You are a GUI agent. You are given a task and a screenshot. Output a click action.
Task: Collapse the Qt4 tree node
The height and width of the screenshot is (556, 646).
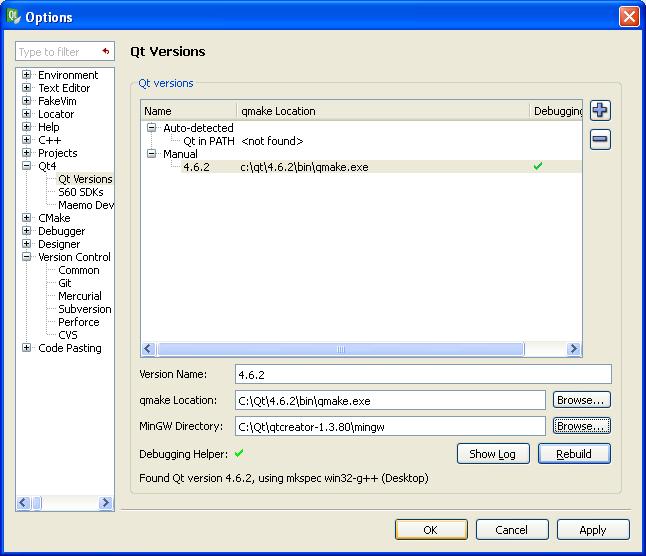(27, 167)
